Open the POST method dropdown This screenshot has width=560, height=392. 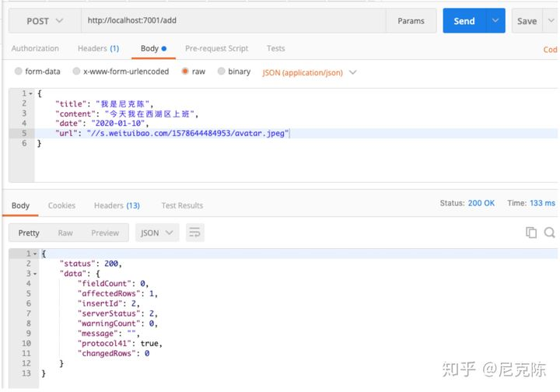pos(45,21)
